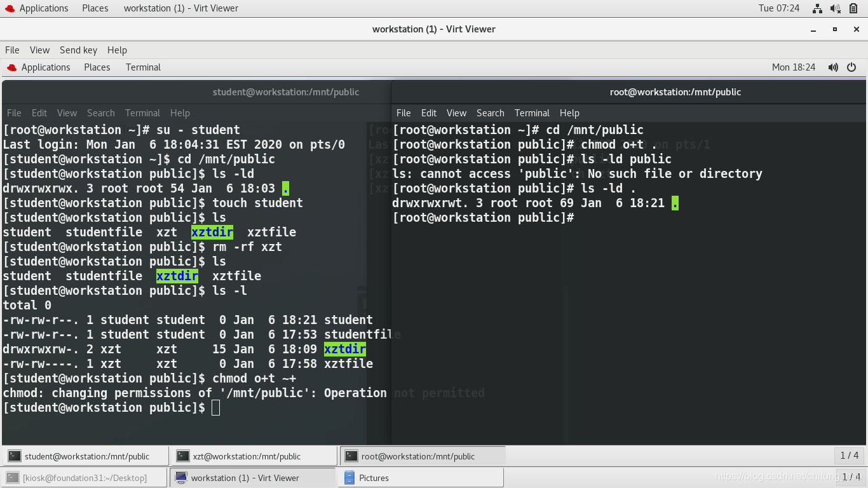Open guest workspace switcher 1 / 4
868x488 pixels.
click(x=850, y=456)
